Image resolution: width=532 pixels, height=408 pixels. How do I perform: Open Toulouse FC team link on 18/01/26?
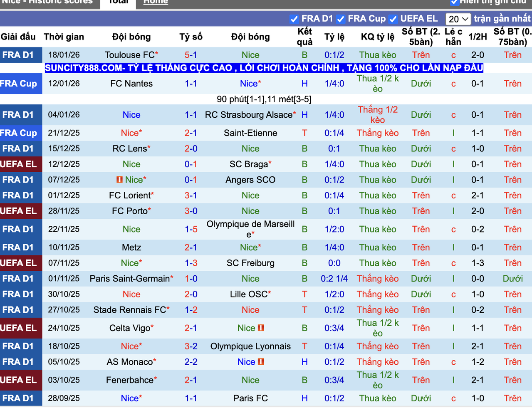coord(130,55)
